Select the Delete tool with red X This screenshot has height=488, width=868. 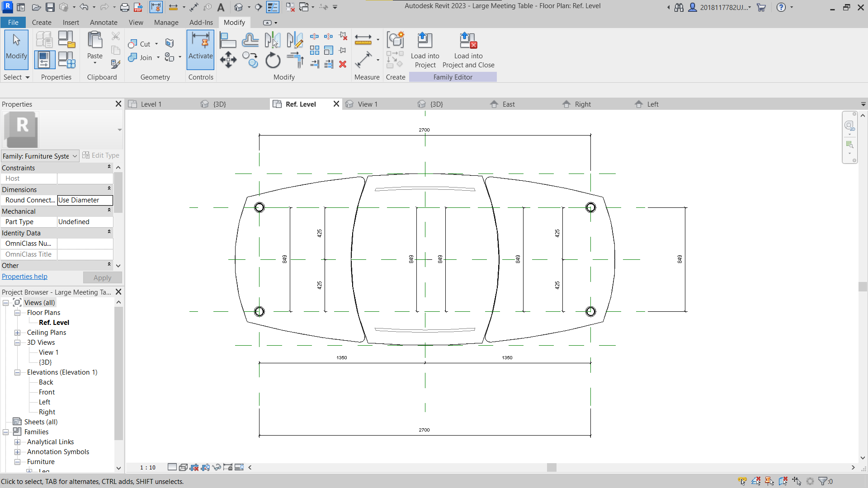coord(343,65)
